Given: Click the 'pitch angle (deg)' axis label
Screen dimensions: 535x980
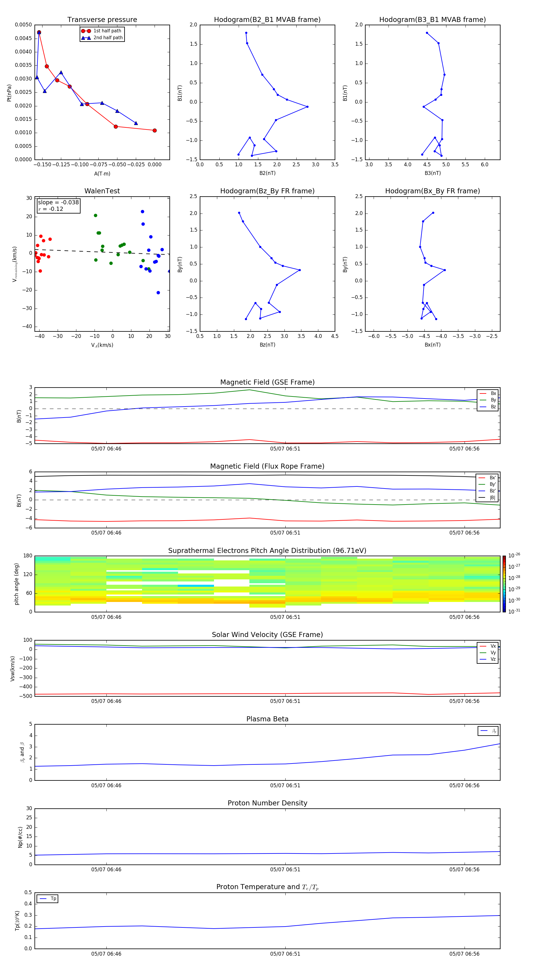Looking at the screenshot, I should (16, 584).
